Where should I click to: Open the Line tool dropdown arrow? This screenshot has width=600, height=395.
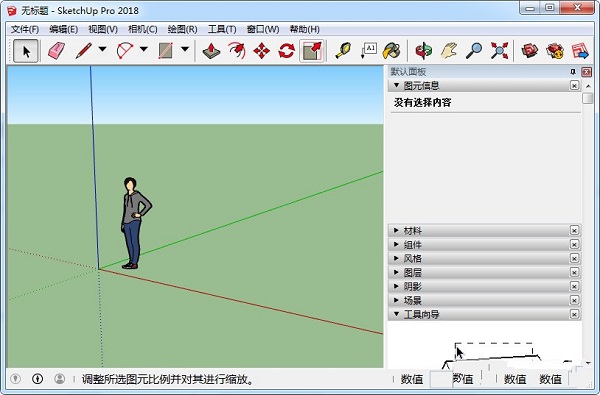click(x=103, y=49)
